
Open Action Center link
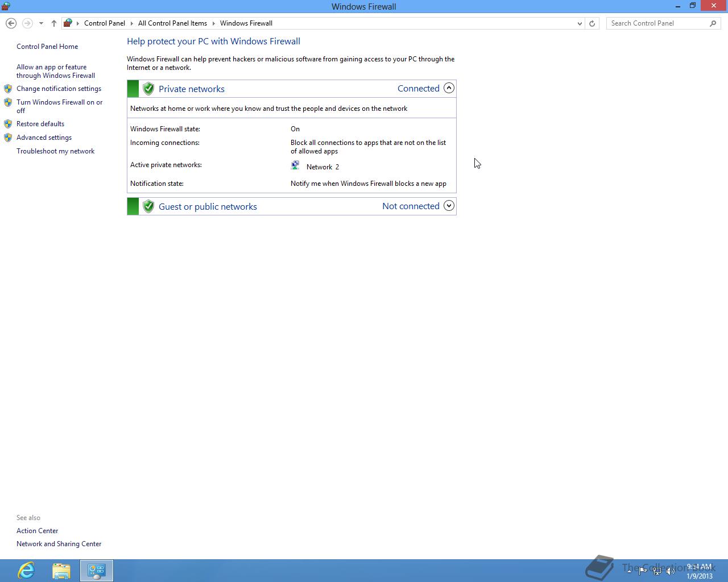(x=37, y=531)
